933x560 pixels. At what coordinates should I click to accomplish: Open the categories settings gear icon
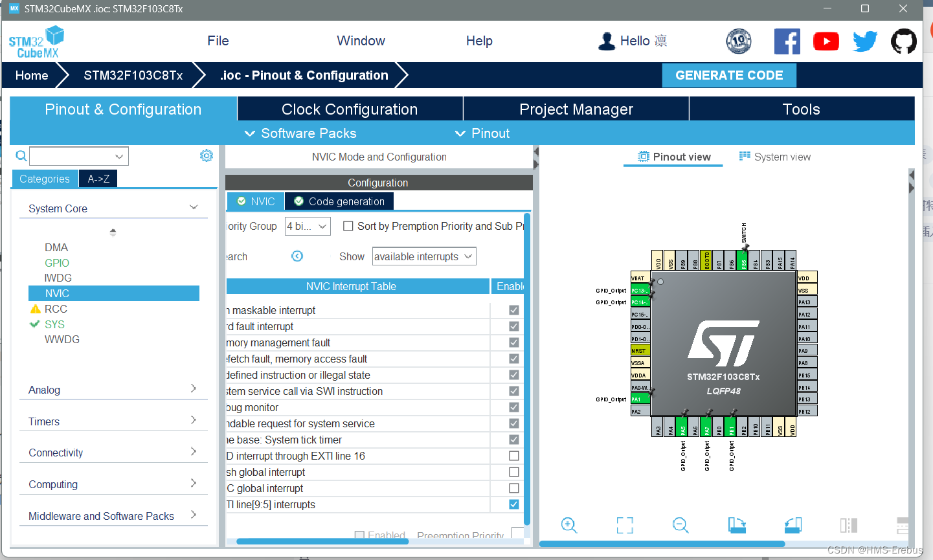coord(207,155)
